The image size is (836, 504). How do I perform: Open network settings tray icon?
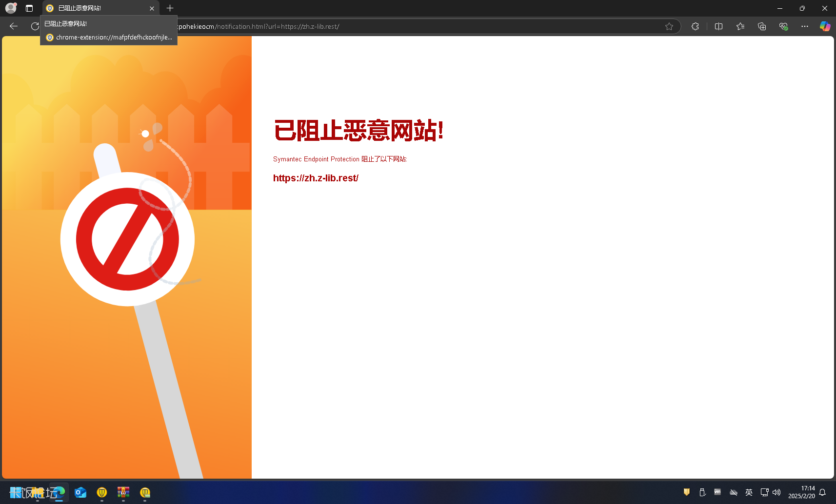(764, 492)
